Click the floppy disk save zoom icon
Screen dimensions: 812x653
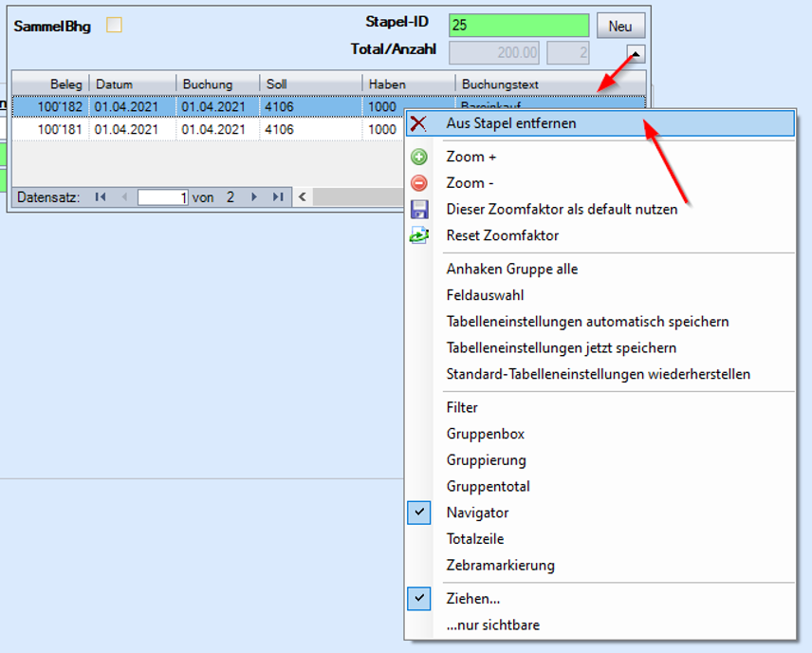point(419,210)
